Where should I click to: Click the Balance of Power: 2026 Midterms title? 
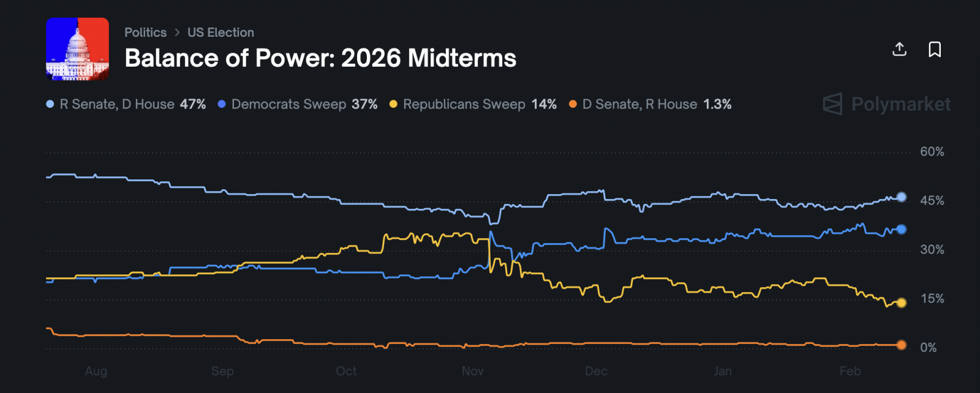point(320,58)
